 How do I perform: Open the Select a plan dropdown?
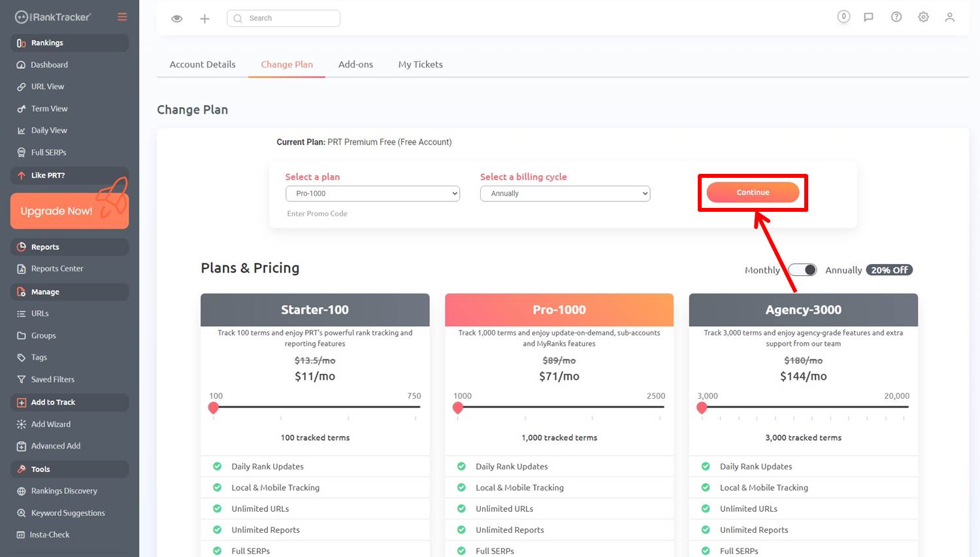[372, 194]
